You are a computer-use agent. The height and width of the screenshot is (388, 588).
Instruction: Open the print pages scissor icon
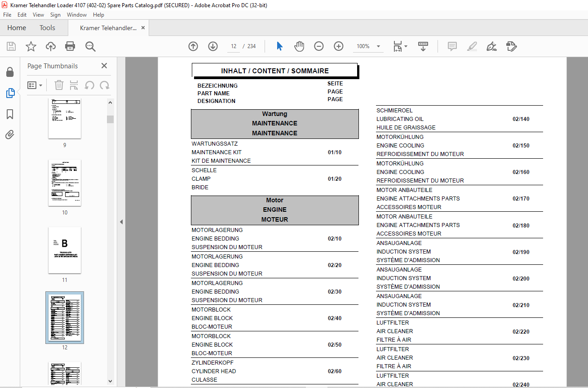pyautogui.click(x=74, y=85)
